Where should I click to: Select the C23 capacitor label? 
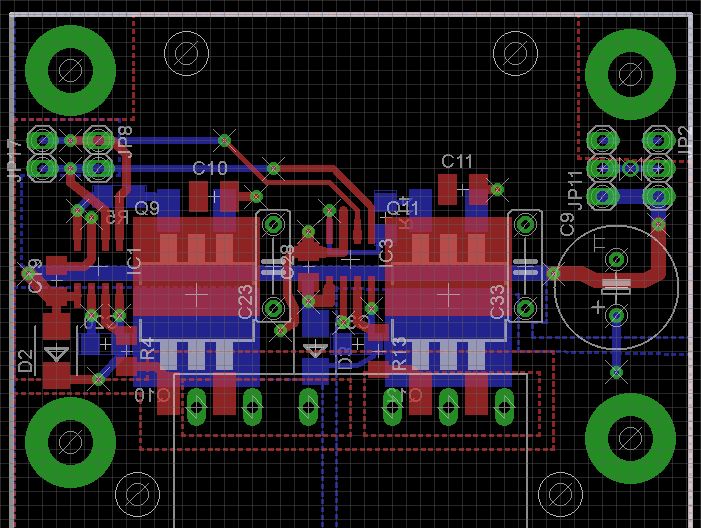point(245,302)
